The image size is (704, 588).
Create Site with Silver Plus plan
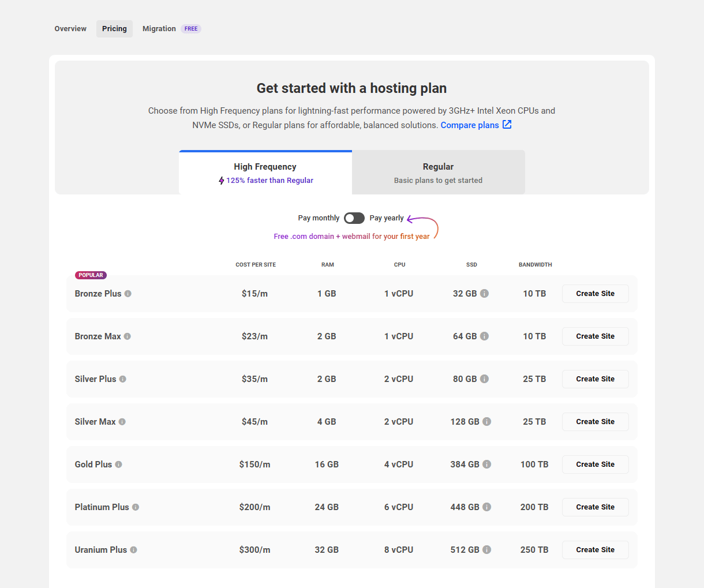point(595,379)
